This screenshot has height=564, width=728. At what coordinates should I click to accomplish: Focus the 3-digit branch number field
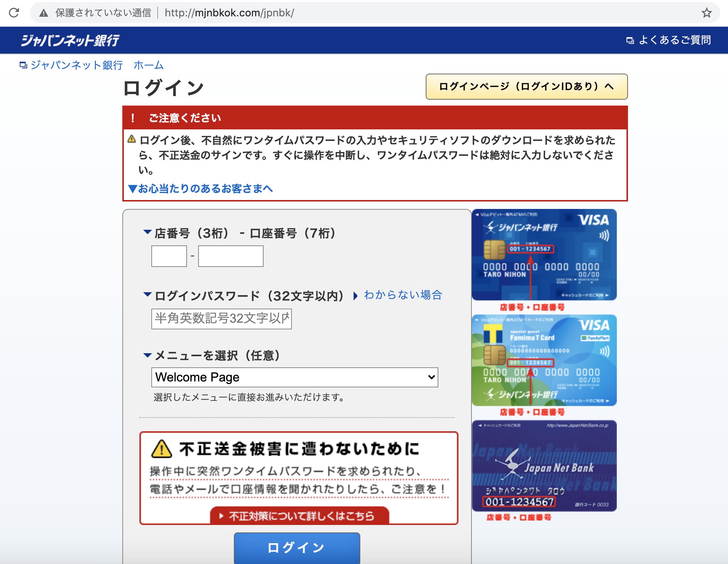(169, 256)
